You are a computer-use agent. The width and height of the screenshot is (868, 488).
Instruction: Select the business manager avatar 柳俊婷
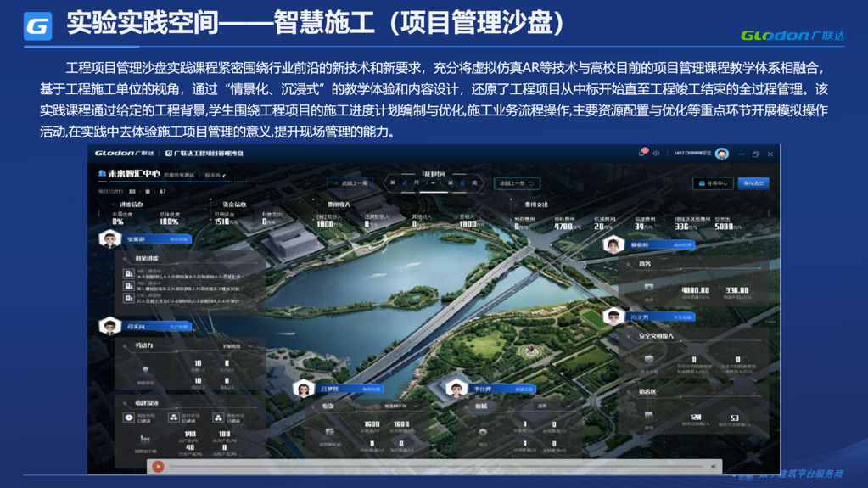tap(613, 245)
